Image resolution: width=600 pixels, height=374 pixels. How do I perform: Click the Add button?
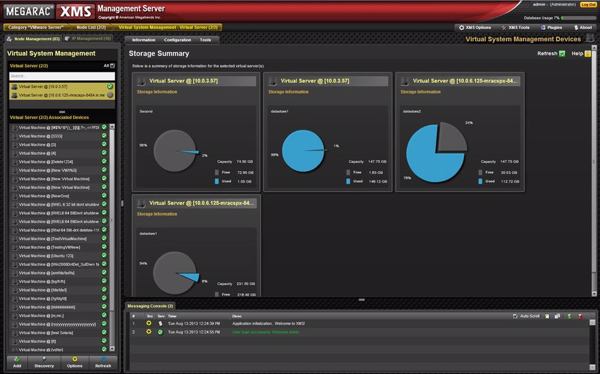click(x=17, y=362)
